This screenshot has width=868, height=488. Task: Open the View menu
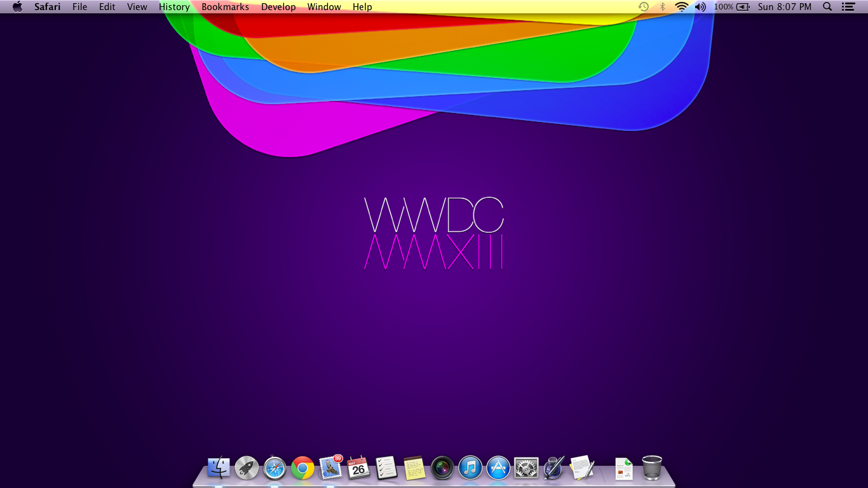coord(137,7)
